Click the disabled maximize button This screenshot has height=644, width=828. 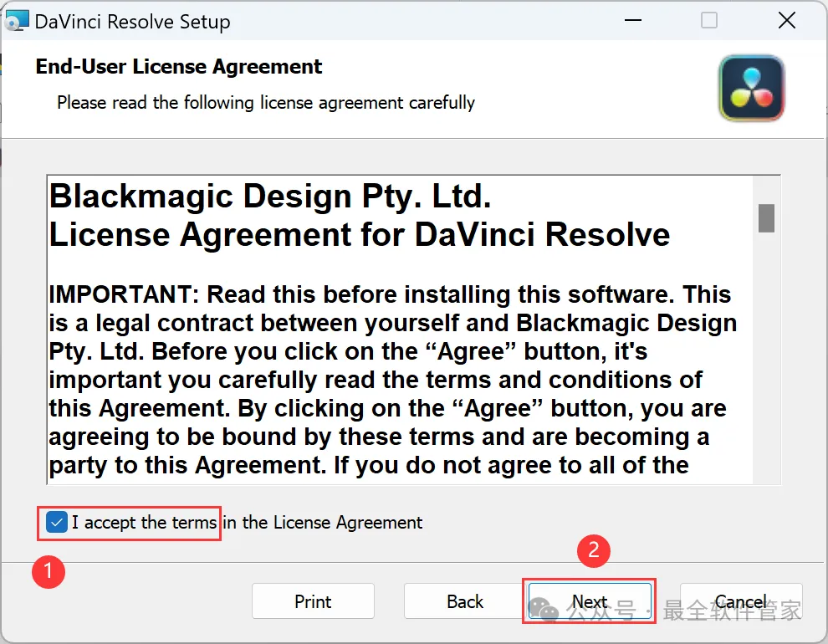708,21
